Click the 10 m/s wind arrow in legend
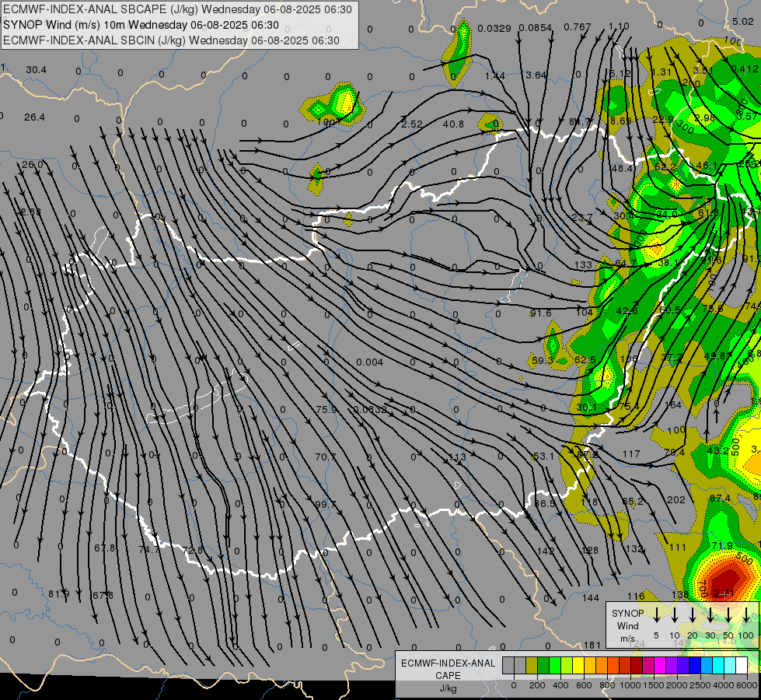The image size is (761, 700). pyautogui.click(x=675, y=614)
